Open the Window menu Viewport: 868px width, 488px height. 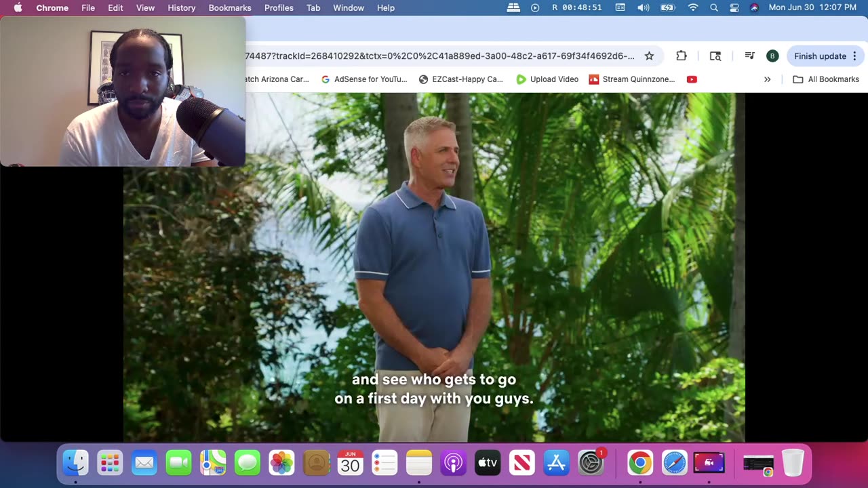pyautogui.click(x=349, y=7)
